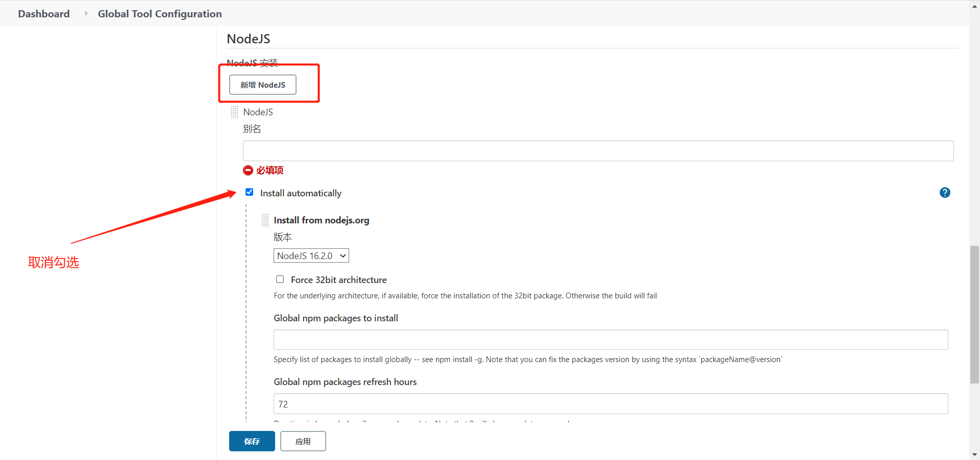Enable Force 32bit architecture checkbox
Viewport: 980px width, 460px height.
280,279
